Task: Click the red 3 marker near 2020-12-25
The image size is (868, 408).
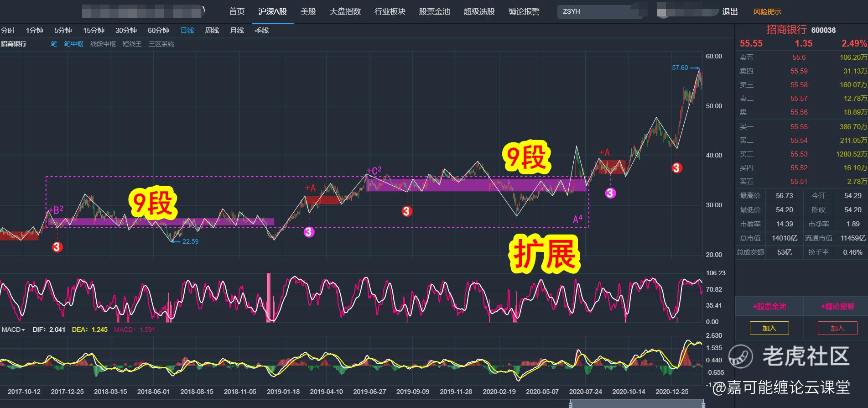Action: [676, 168]
